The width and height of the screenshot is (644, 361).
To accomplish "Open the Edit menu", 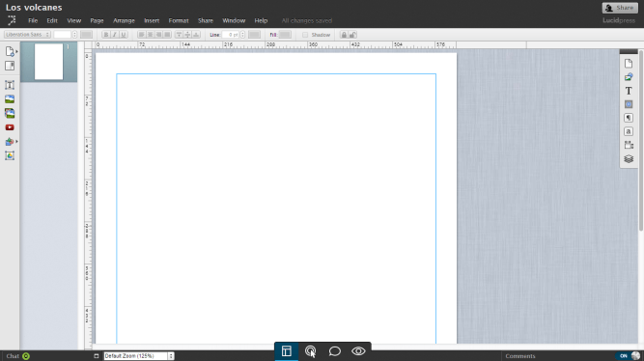I will point(52,20).
